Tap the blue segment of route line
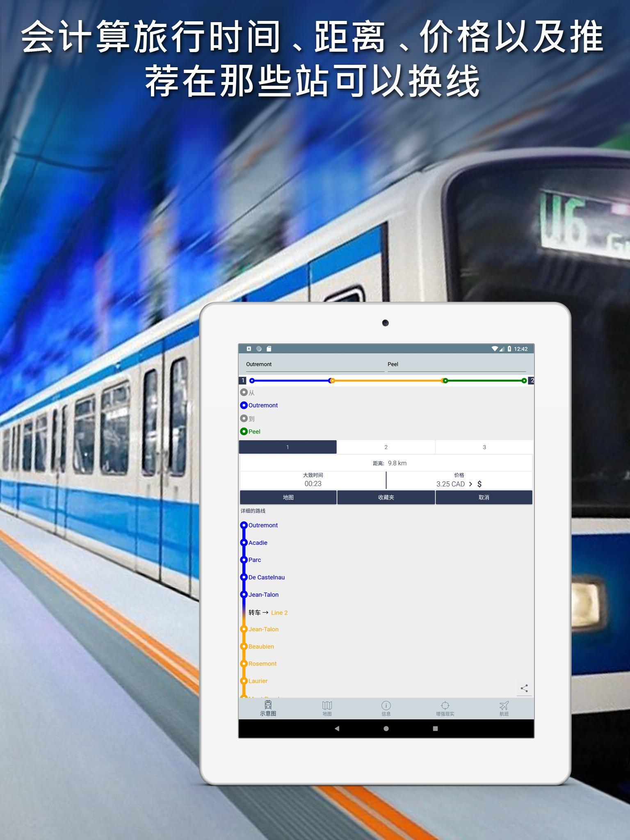This screenshot has height=840, width=630. [291, 381]
